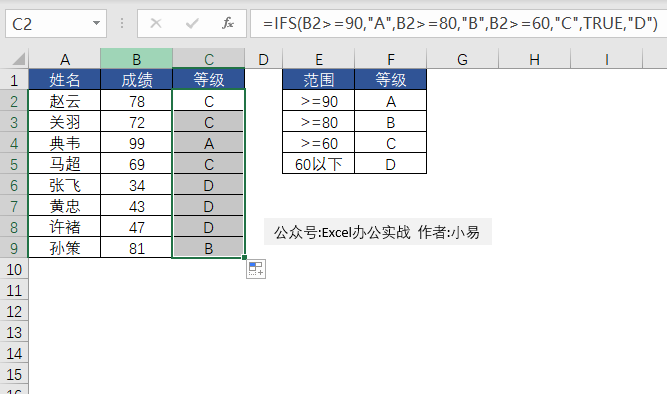This screenshot has height=394, width=667.
Task: Click the Select All corner triangle
Action: coord(18,59)
